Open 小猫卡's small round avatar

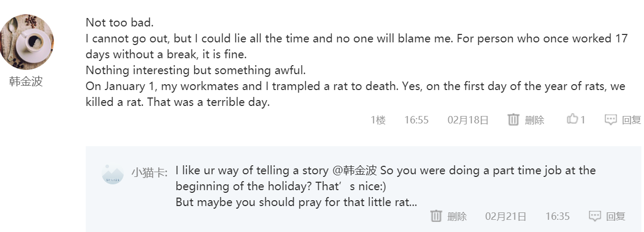point(113,174)
